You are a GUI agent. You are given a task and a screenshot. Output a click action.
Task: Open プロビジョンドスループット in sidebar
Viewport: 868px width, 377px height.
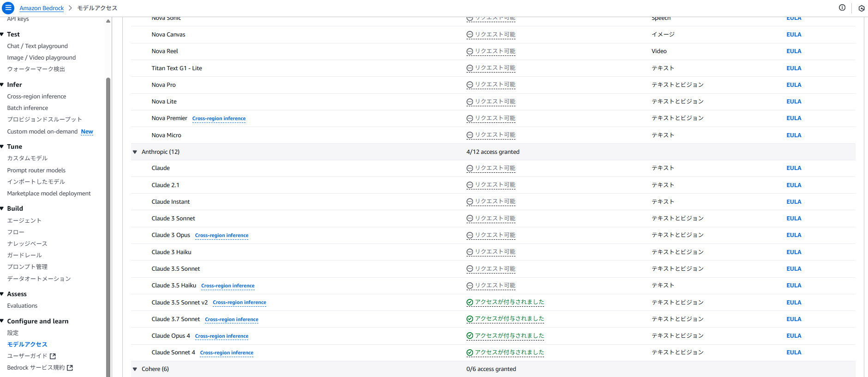click(x=44, y=119)
